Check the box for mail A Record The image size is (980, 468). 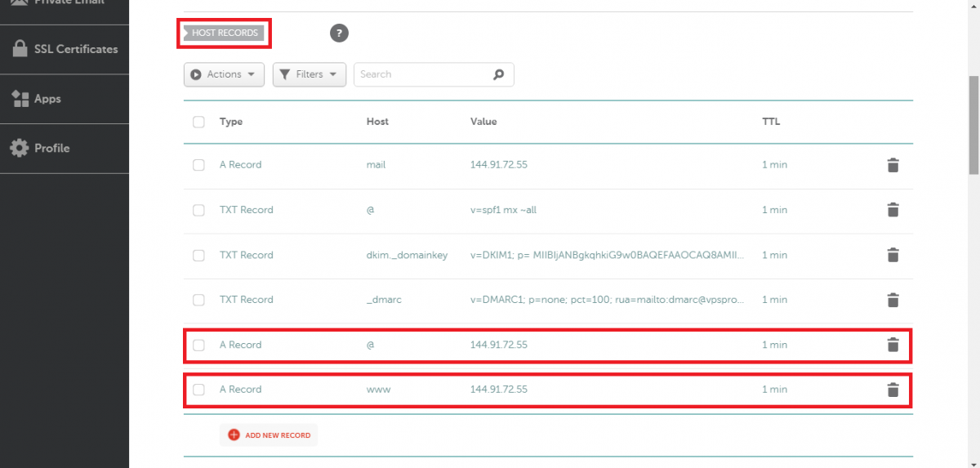tap(198, 165)
